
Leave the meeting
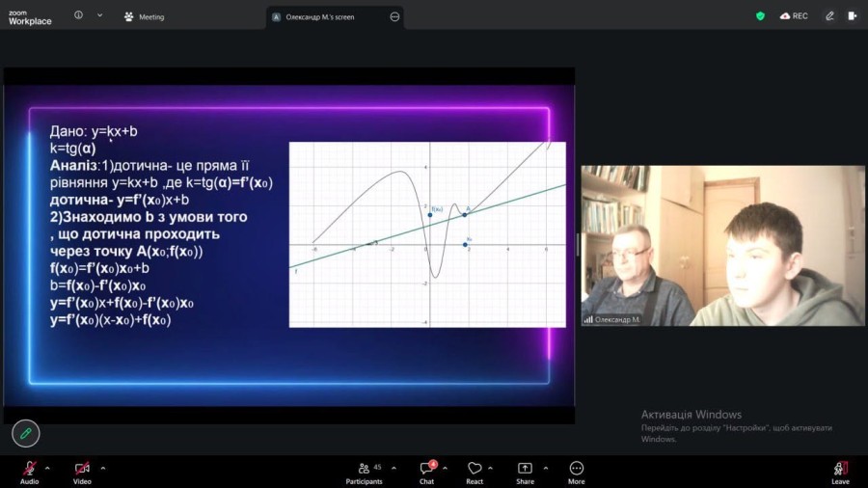point(840,473)
